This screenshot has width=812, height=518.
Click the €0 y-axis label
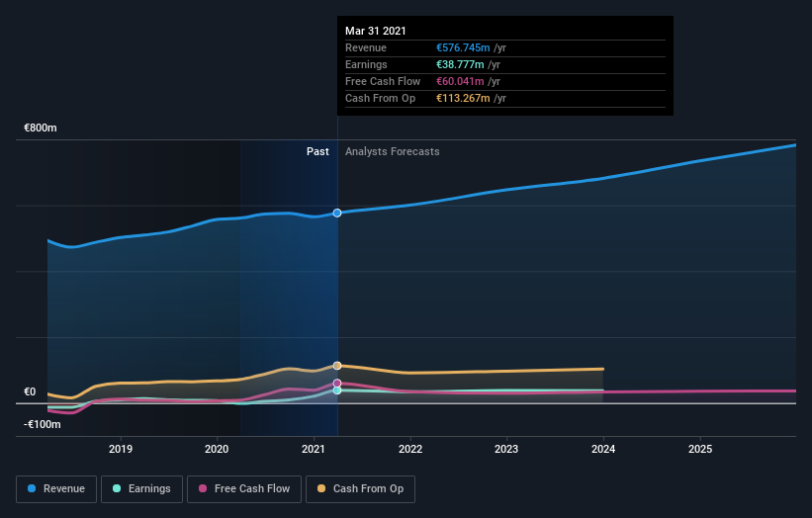point(30,391)
